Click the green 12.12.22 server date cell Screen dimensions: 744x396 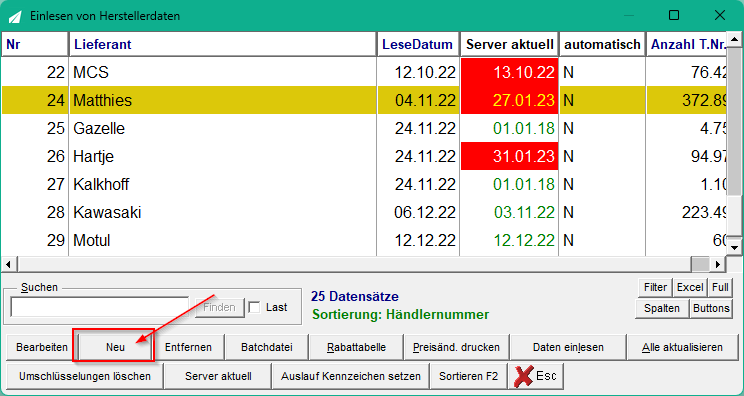click(x=510, y=240)
